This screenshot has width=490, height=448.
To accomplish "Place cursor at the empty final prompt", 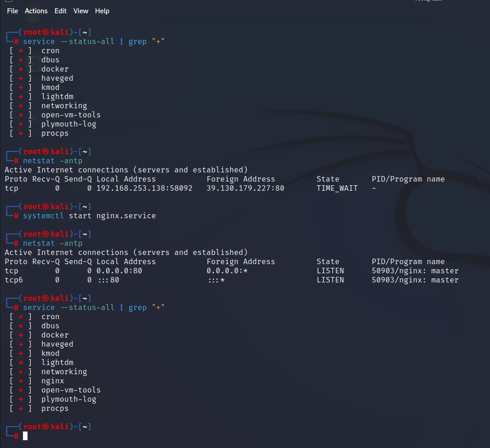I will [x=25, y=436].
